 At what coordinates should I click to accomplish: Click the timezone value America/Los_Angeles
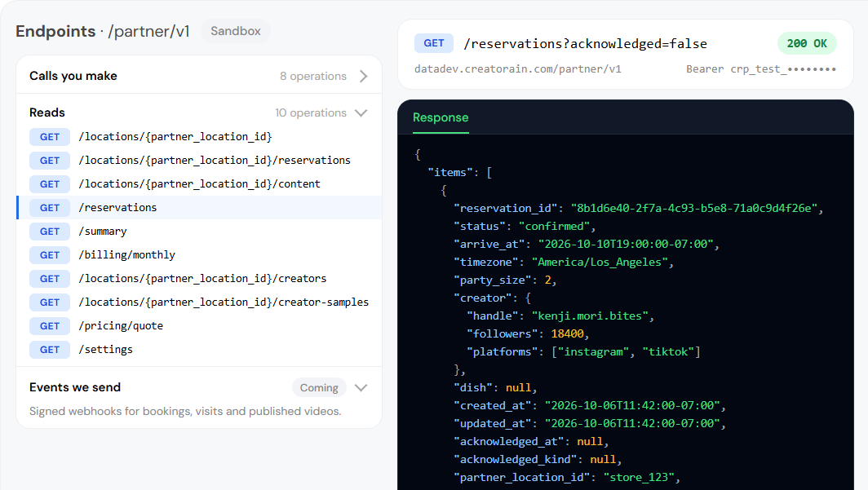(600, 263)
